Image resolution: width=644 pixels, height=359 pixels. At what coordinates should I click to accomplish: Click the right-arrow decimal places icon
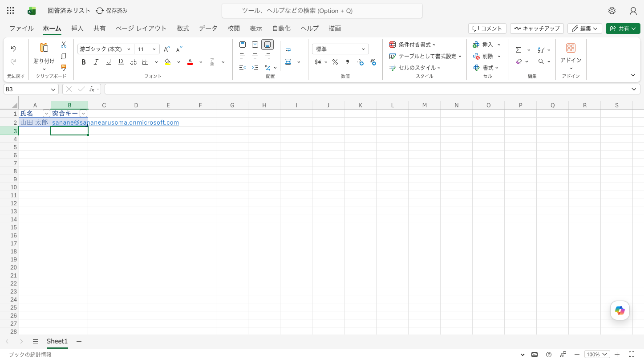[373, 62]
